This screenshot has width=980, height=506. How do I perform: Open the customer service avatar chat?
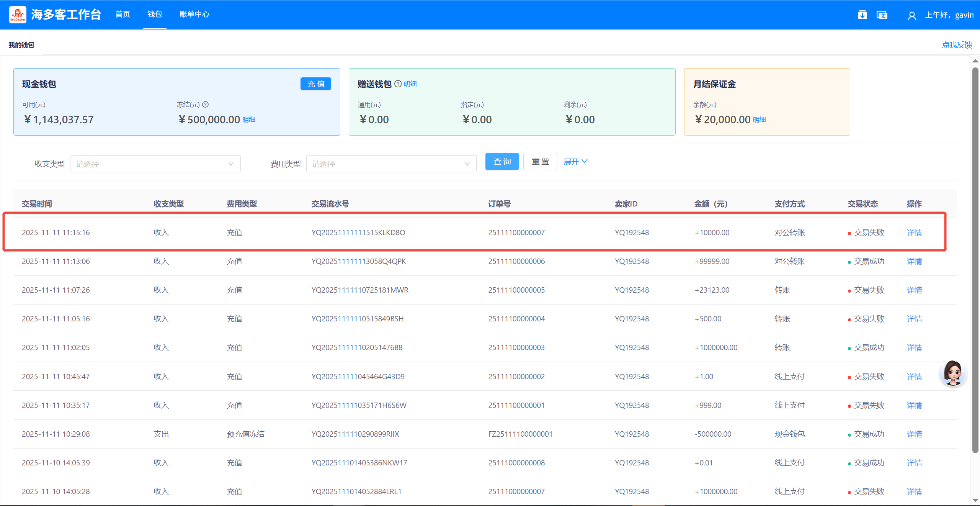coord(953,373)
